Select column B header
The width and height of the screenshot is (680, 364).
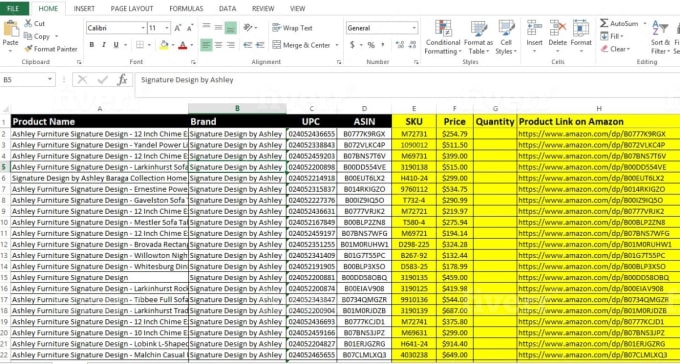[237, 109]
